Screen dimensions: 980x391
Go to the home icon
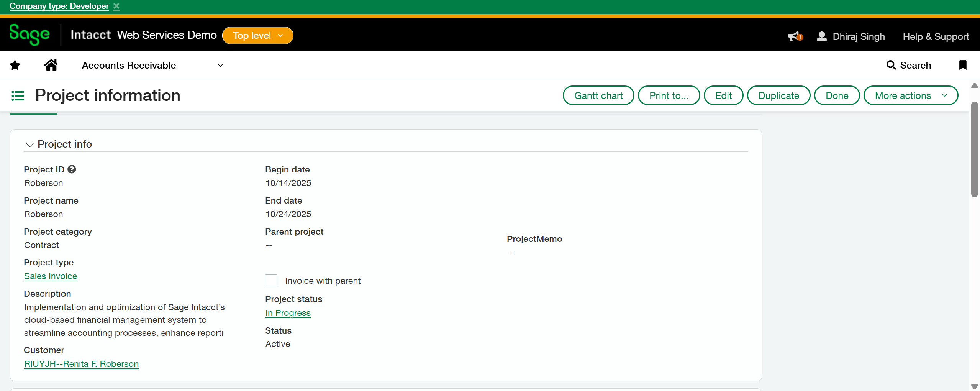click(x=51, y=65)
